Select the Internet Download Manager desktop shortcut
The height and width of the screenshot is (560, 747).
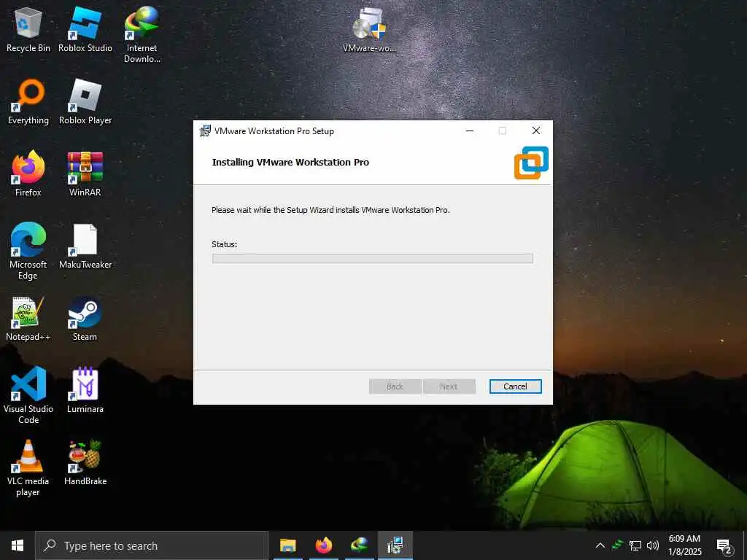[142, 34]
